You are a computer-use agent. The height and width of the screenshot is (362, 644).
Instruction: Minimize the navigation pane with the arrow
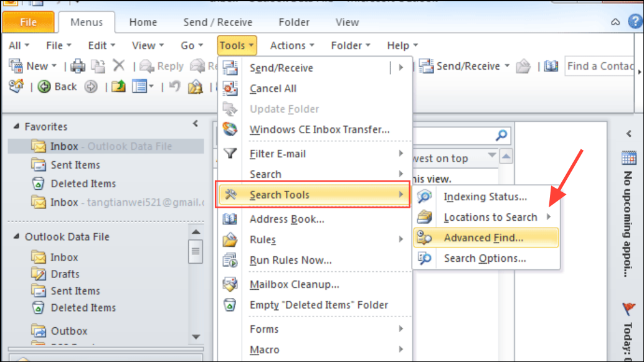(196, 123)
